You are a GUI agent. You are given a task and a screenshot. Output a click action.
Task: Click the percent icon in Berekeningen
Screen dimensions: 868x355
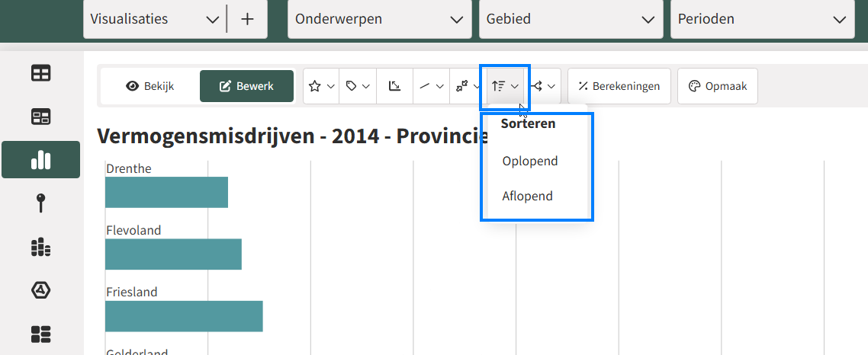click(x=583, y=86)
